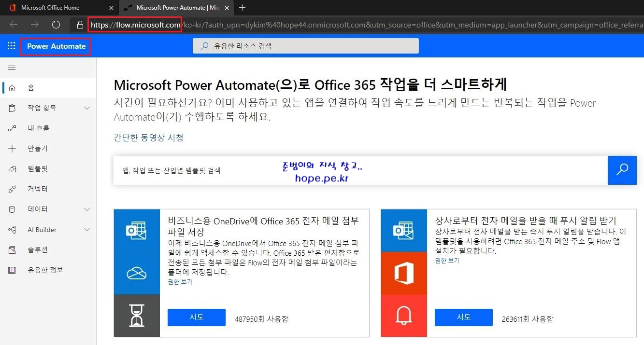
Task: Select the Microsoft Power Automate browser tab
Action: (x=176, y=8)
